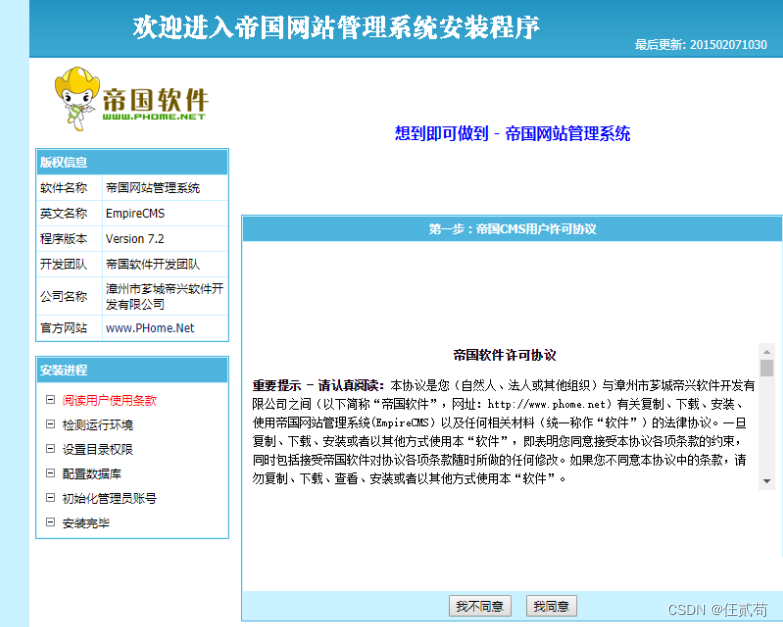
Task: Click the 最后更新 date text in banner
Action: point(701,44)
